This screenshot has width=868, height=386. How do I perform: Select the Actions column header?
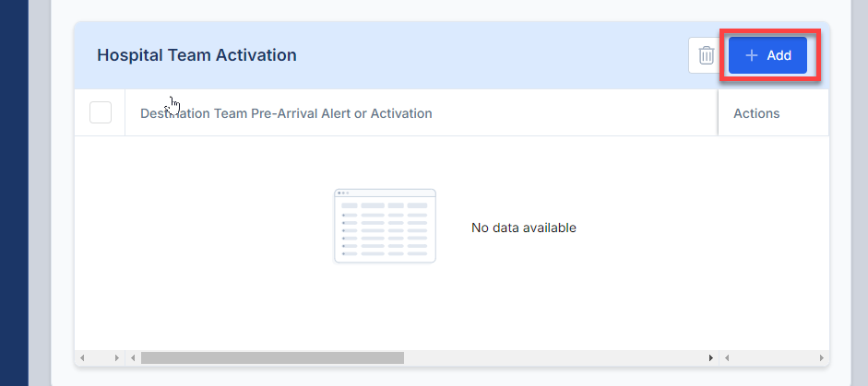[756, 113]
